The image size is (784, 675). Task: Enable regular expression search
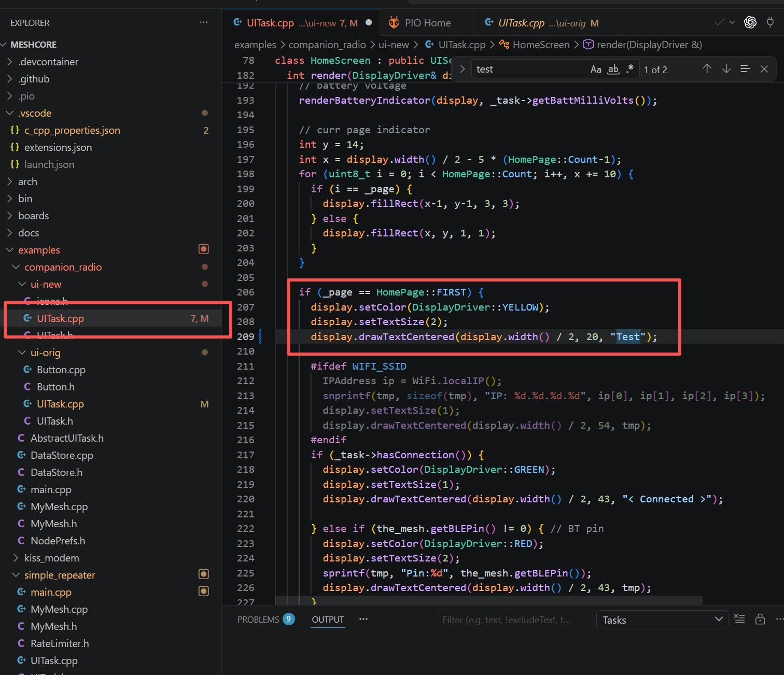(x=630, y=69)
